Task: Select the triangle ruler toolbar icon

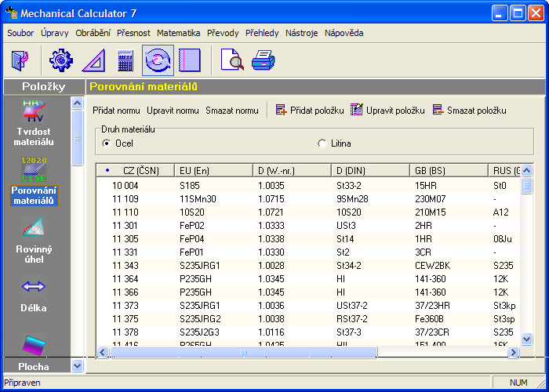Action: tap(94, 60)
